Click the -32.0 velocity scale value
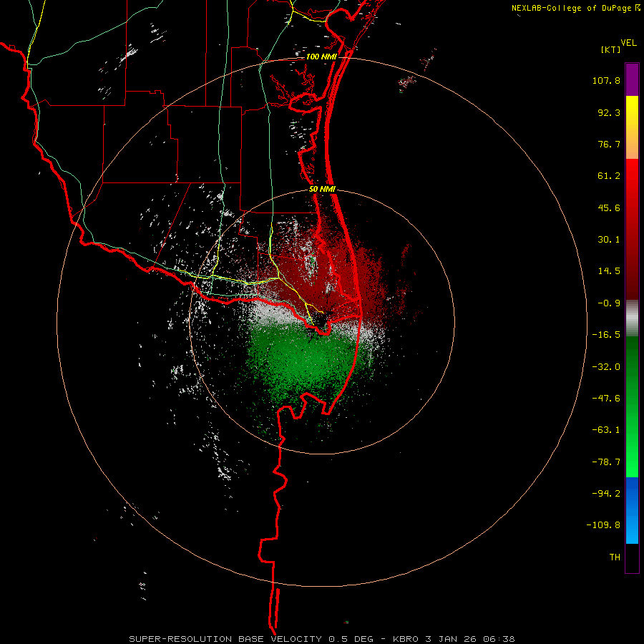644x644 pixels. pos(606,367)
